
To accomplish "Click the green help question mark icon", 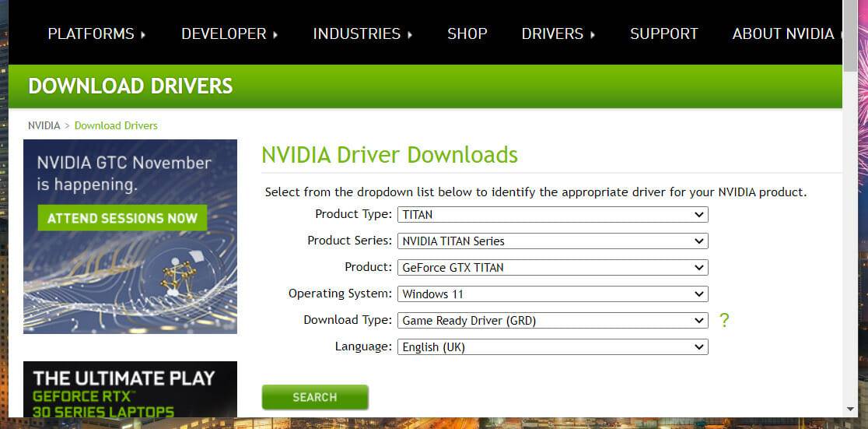I will 724,320.
